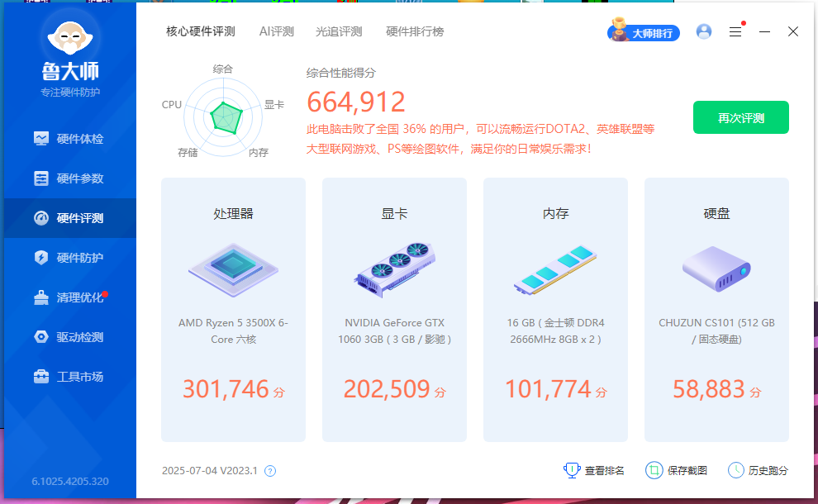
Task: Open 硬件参数 in the sidebar
Action: pos(70,178)
